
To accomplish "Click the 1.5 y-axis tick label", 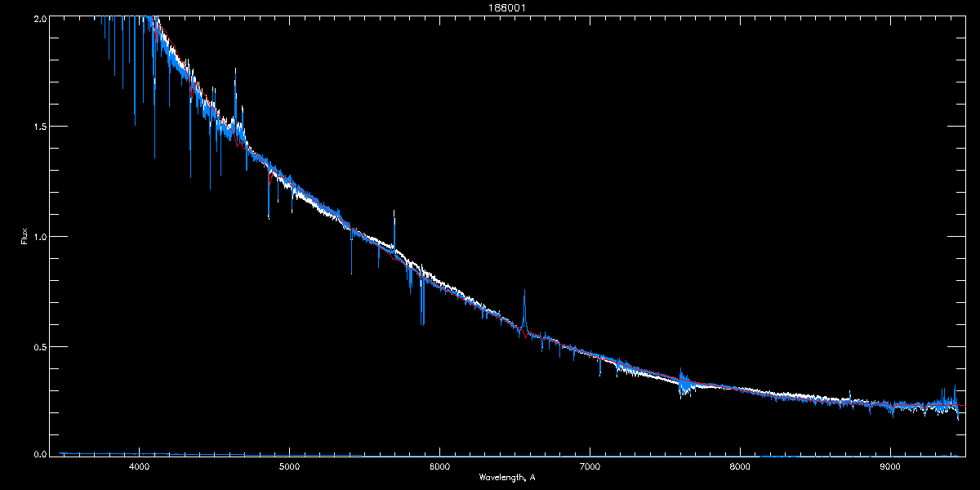I will point(39,127).
